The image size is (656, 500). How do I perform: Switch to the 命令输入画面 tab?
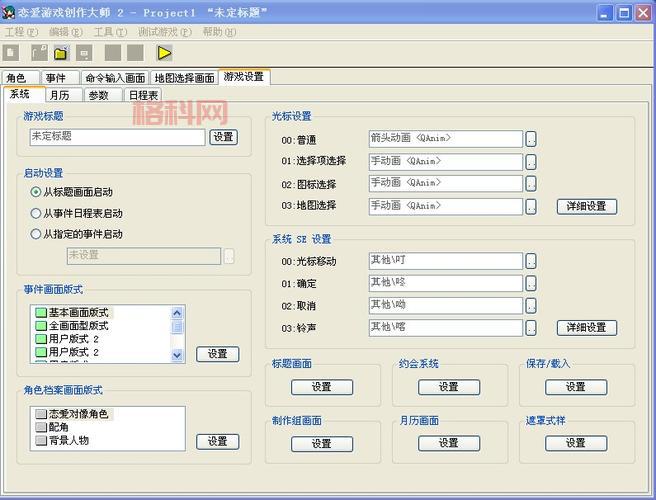pos(115,78)
